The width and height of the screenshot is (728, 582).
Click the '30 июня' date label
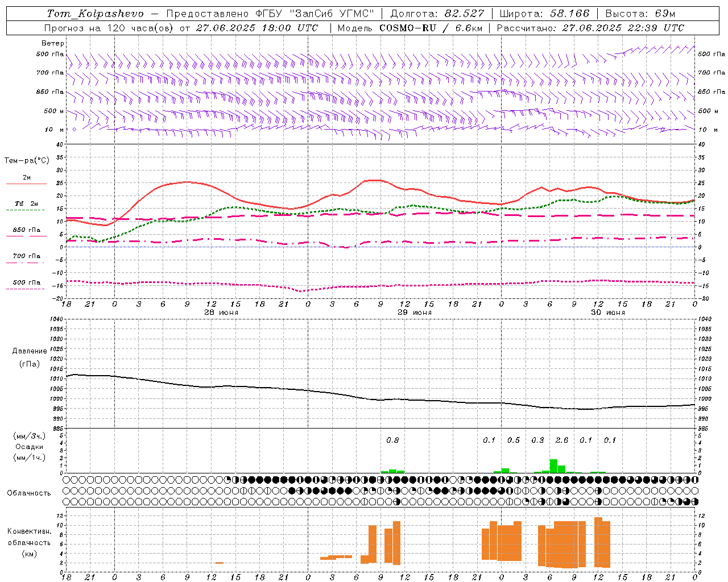click(607, 313)
